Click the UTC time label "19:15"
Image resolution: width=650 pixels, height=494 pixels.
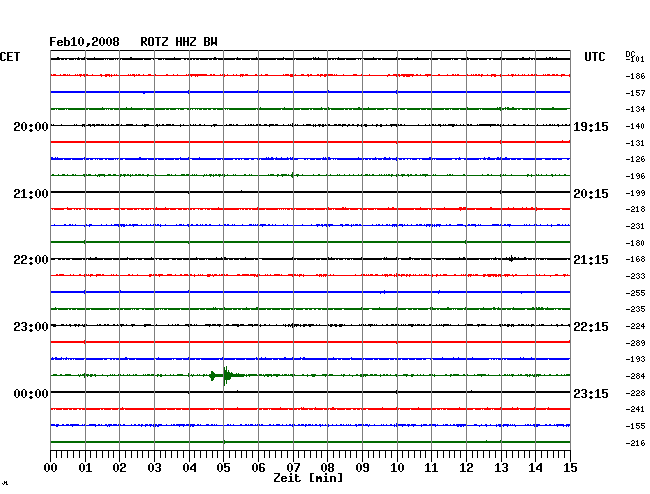tap(591, 127)
